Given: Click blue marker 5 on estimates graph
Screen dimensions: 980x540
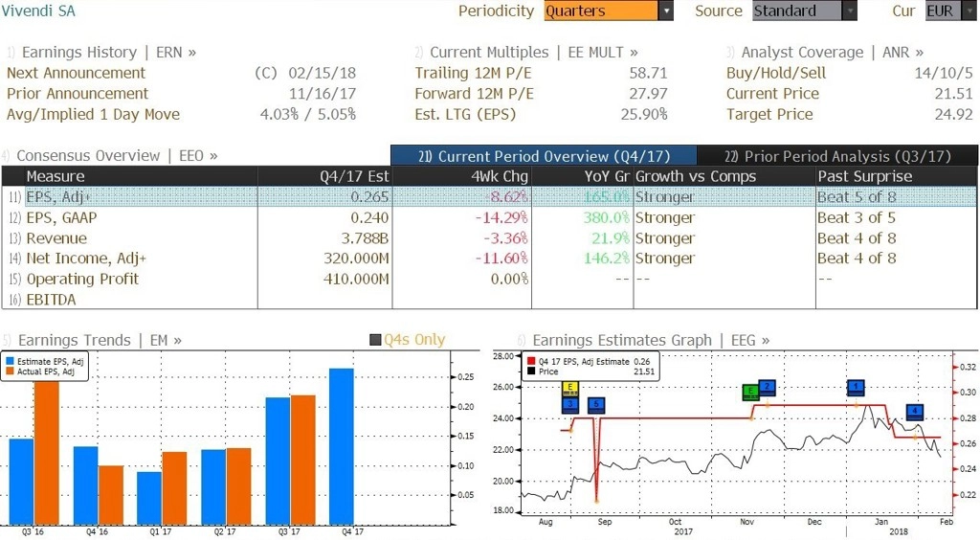Looking at the screenshot, I should 596,405.
